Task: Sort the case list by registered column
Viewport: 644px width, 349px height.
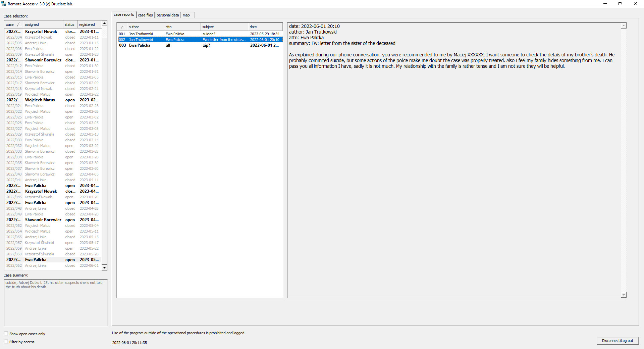Action: click(87, 24)
